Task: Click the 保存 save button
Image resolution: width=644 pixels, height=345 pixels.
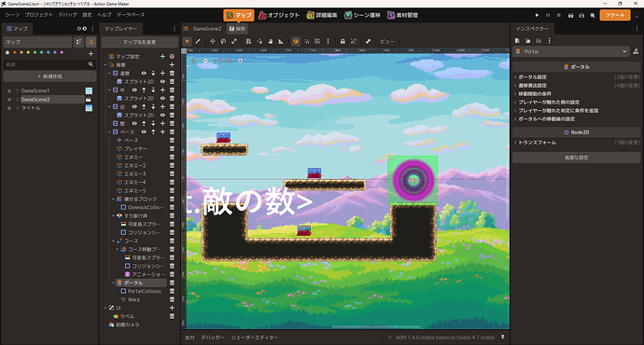Action: (237, 29)
